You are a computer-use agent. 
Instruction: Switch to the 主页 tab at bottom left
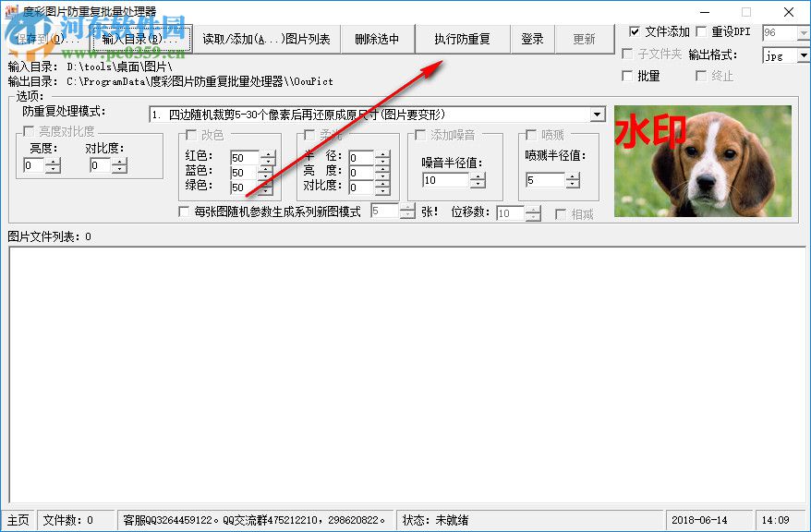(18, 519)
